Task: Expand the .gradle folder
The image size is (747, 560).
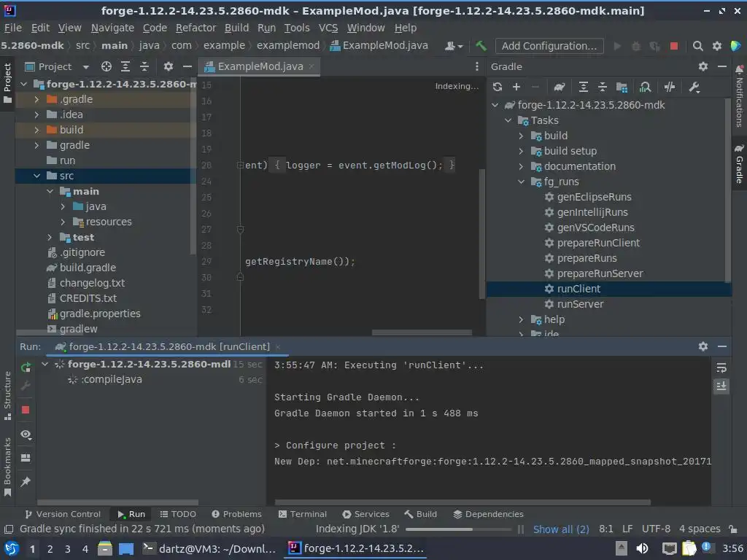Action: [36, 99]
